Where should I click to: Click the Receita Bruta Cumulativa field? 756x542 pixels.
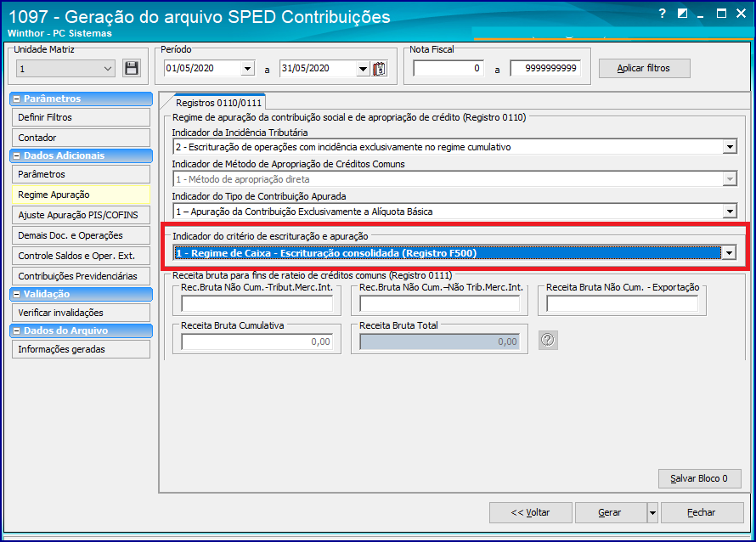[257, 342]
